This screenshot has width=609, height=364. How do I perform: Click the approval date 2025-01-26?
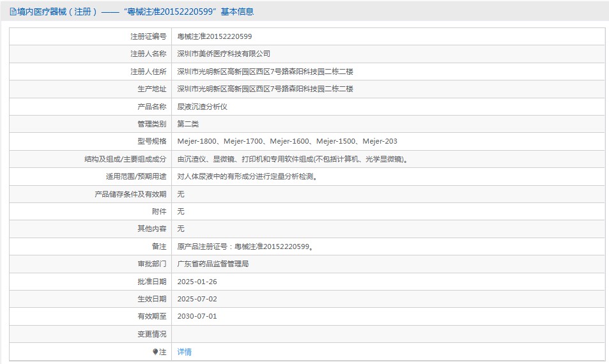(197, 282)
